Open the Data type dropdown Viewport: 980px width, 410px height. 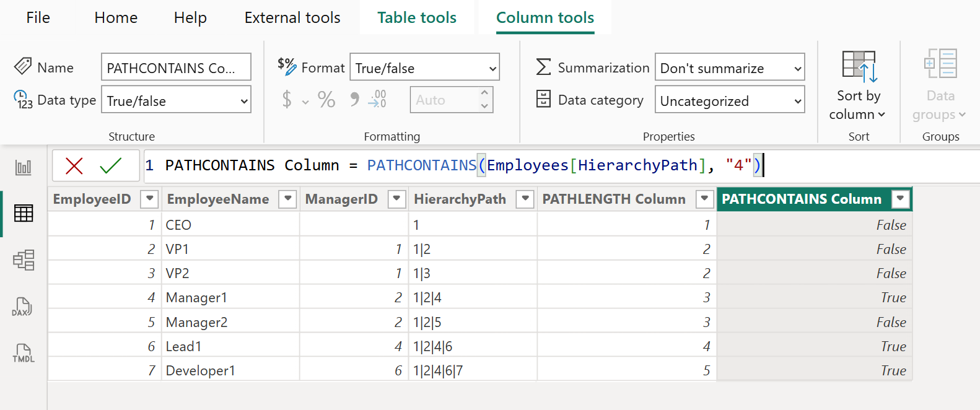pyautogui.click(x=176, y=100)
